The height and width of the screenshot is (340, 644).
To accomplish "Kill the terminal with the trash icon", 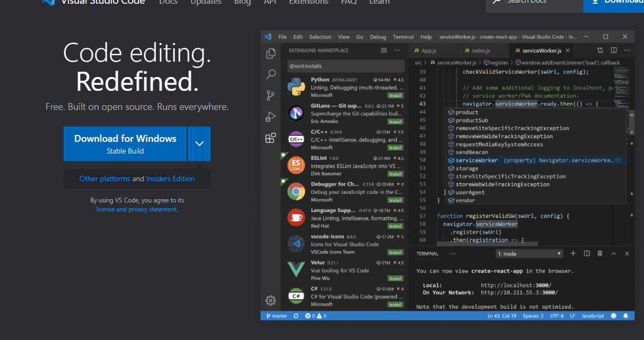I will coord(600,253).
